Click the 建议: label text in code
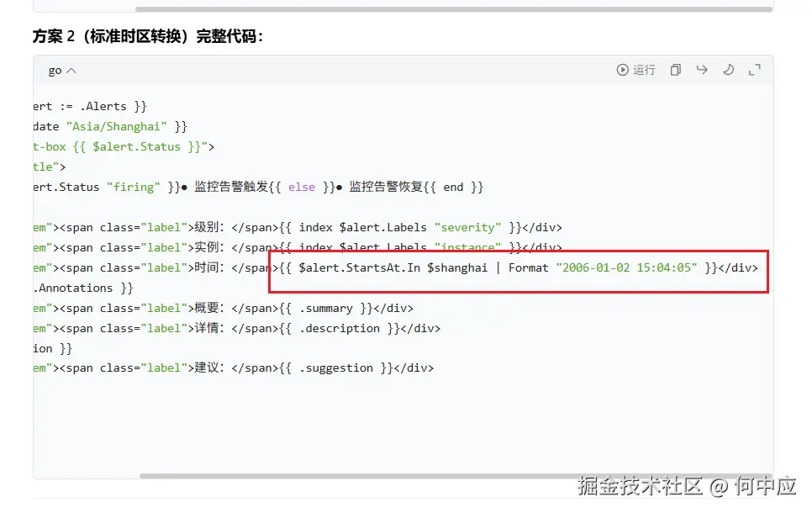 point(209,368)
